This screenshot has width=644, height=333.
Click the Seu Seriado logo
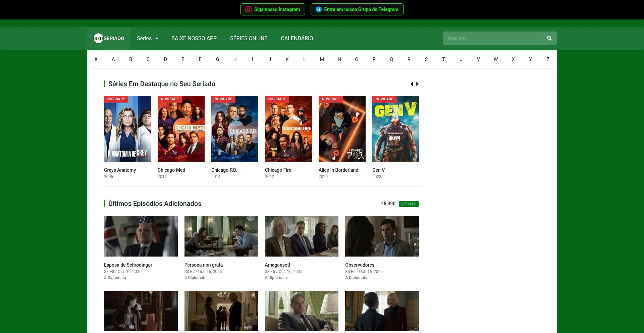109,39
